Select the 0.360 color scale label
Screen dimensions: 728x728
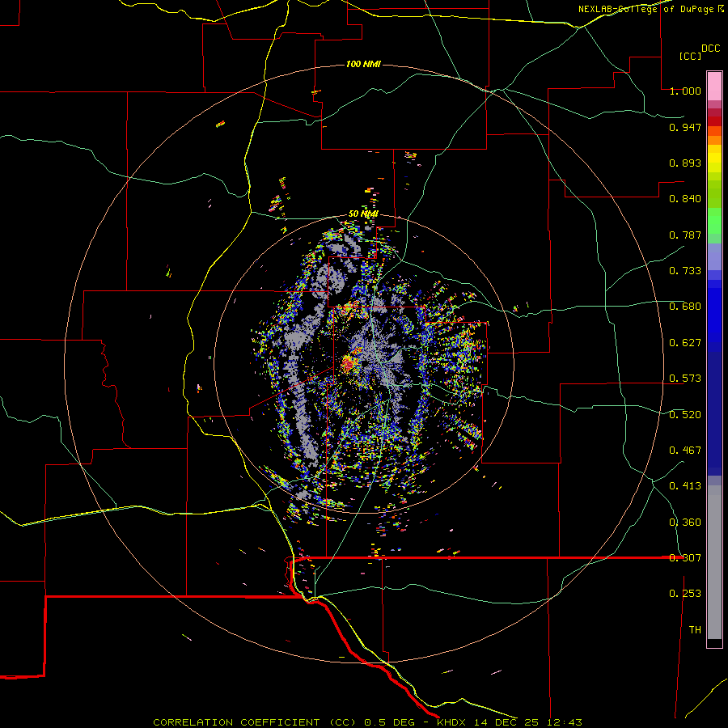pos(685,523)
